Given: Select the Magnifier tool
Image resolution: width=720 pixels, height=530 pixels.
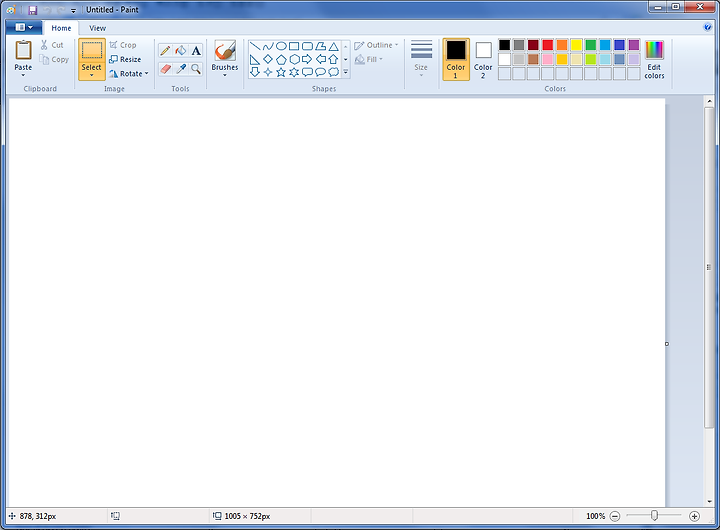Looking at the screenshot, I should point(196,69).
